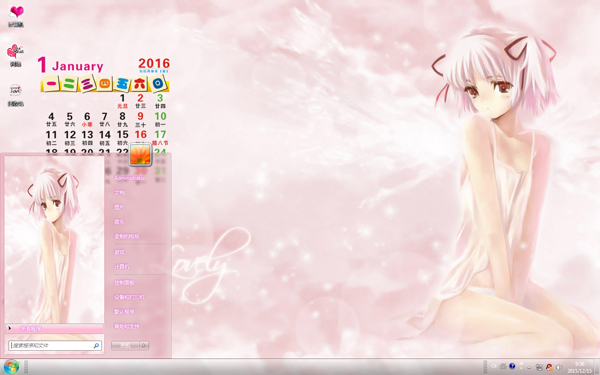Open the Administrator user folder
This screenshot has height=375, width=600.
[x=130, y=178]
